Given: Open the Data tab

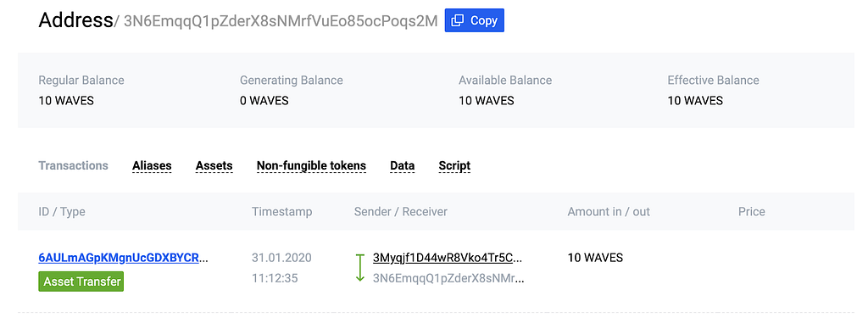Looking at the screenshot, I should [x=403, y=165].
